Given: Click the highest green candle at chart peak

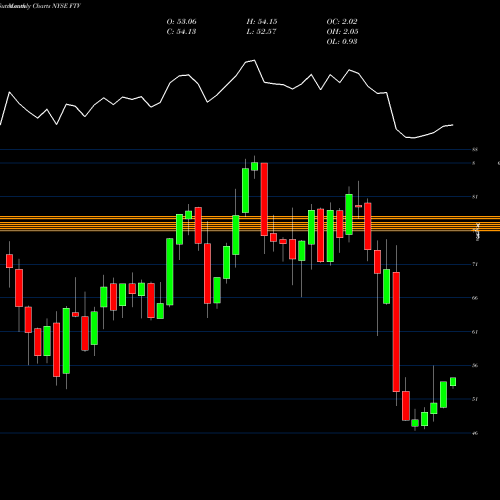Looking at the screenshot, I should 255,166.
